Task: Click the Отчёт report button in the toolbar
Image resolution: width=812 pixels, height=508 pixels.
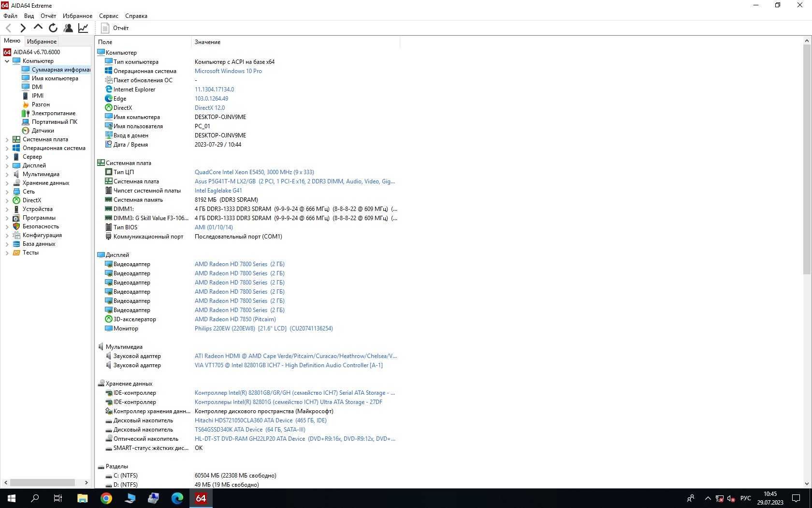Action: pos(115,28)
